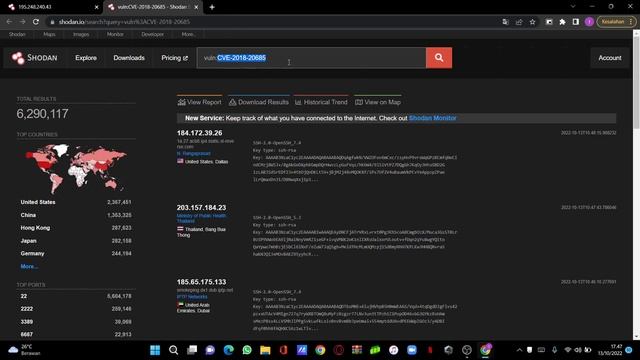Click the browser address bar URL
The height and width of the screenshot is (360, 640).
click(x=124, y=22)
